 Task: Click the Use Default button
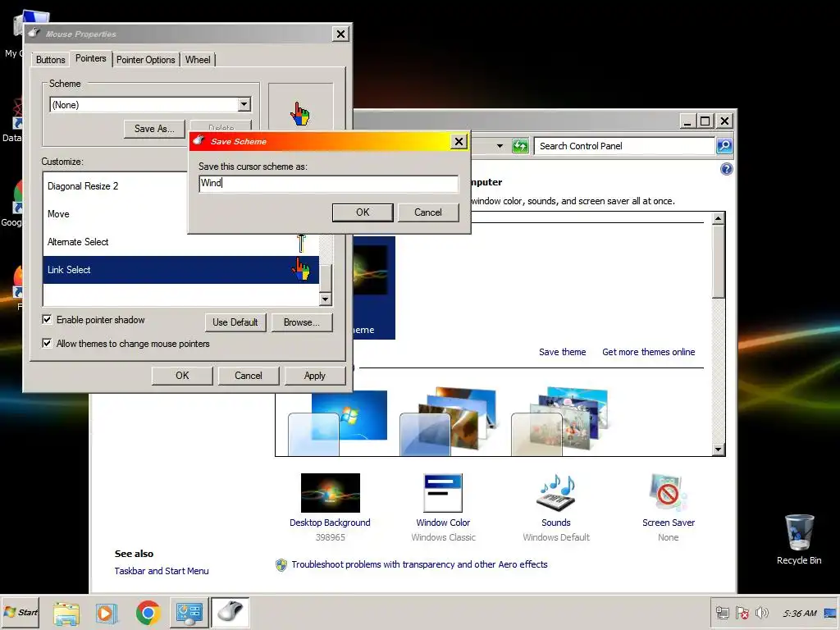tap(235, 322)
